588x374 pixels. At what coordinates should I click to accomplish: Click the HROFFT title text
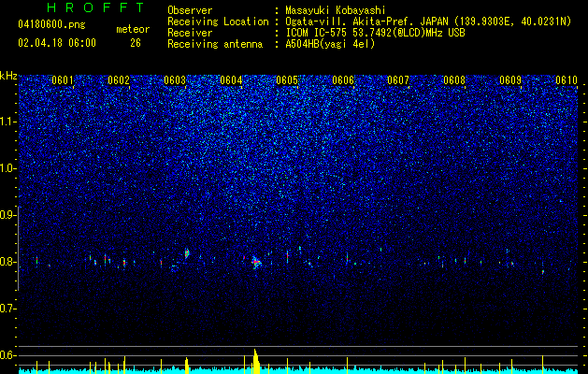(x=95, y=7)
